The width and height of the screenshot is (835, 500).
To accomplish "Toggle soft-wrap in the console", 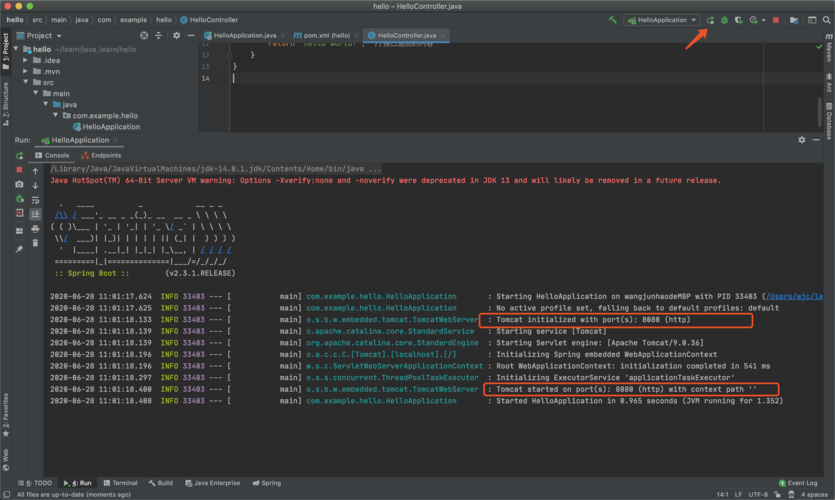I will (35, 200).
